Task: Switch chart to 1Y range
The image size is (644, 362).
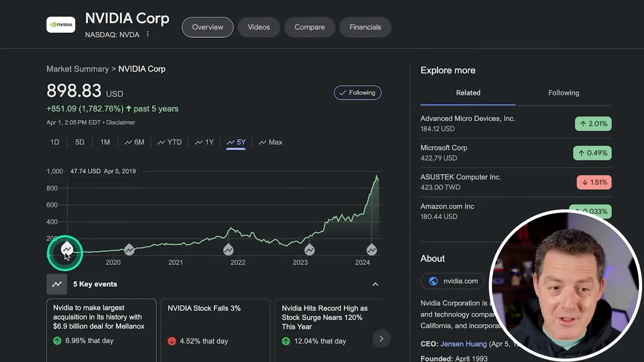Action: click(x=204, y=142)
